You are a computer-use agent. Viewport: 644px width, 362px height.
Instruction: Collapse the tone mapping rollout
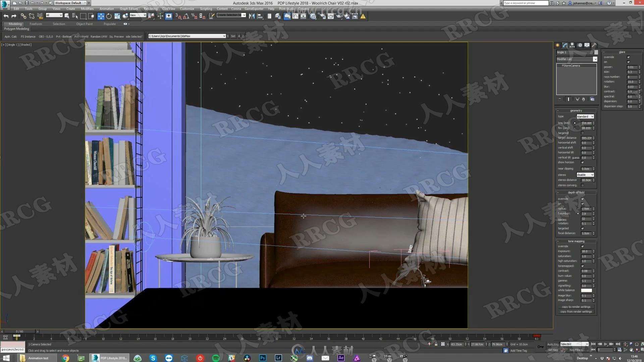point(576,241)
